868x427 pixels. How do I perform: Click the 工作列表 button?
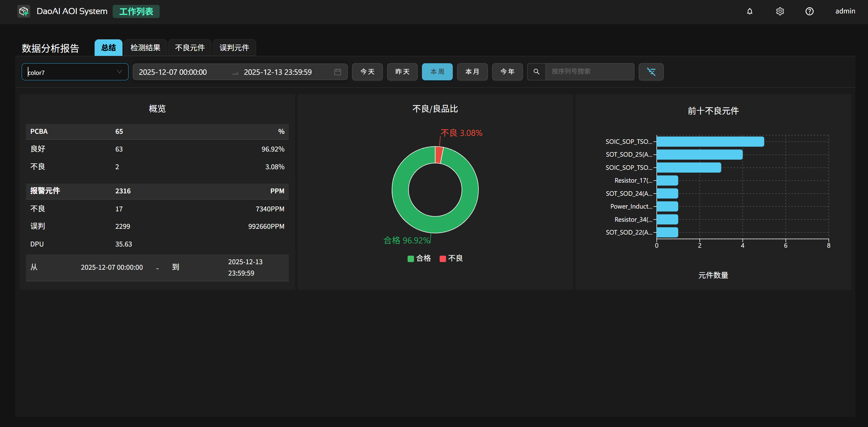136,12
